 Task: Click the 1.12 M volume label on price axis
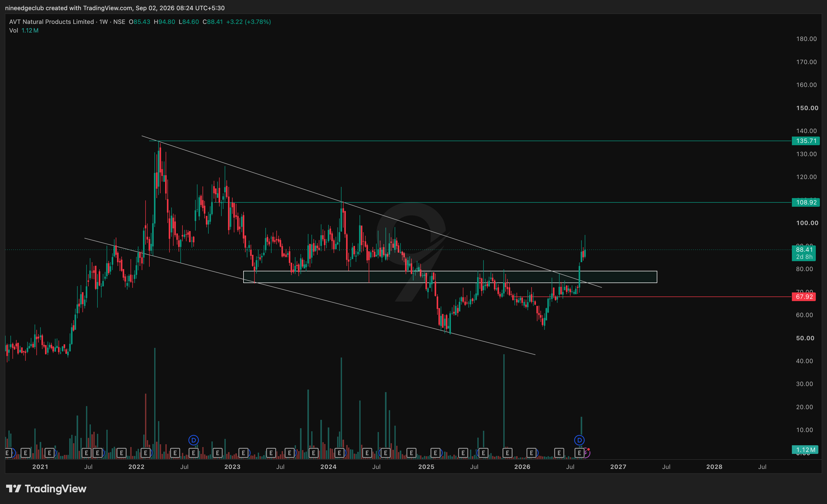point(805,450)
